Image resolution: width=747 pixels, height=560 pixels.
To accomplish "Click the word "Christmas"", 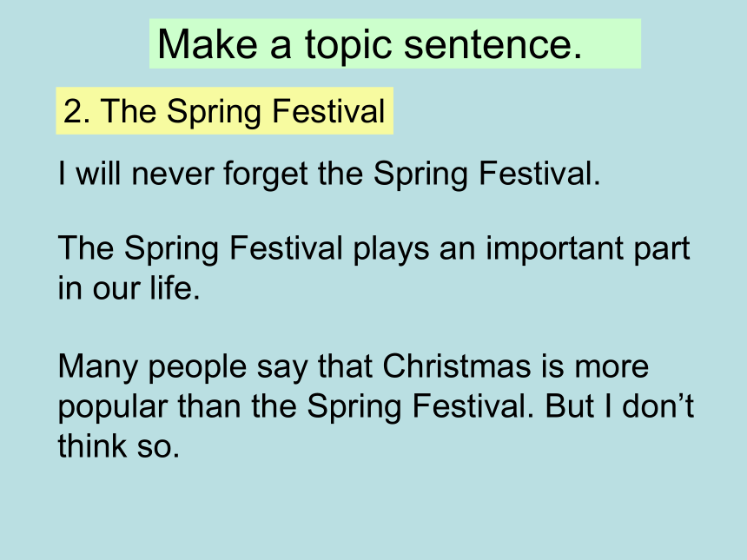I will 456,366.
